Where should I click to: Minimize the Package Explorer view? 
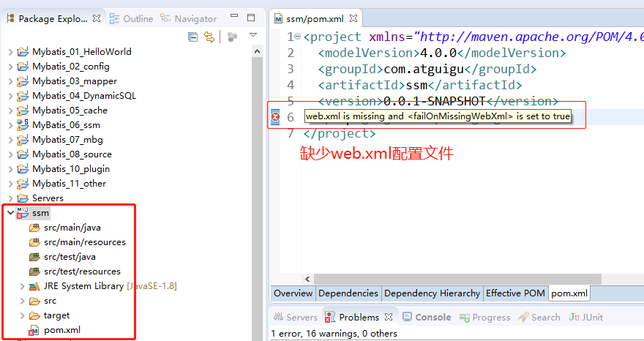234,16
